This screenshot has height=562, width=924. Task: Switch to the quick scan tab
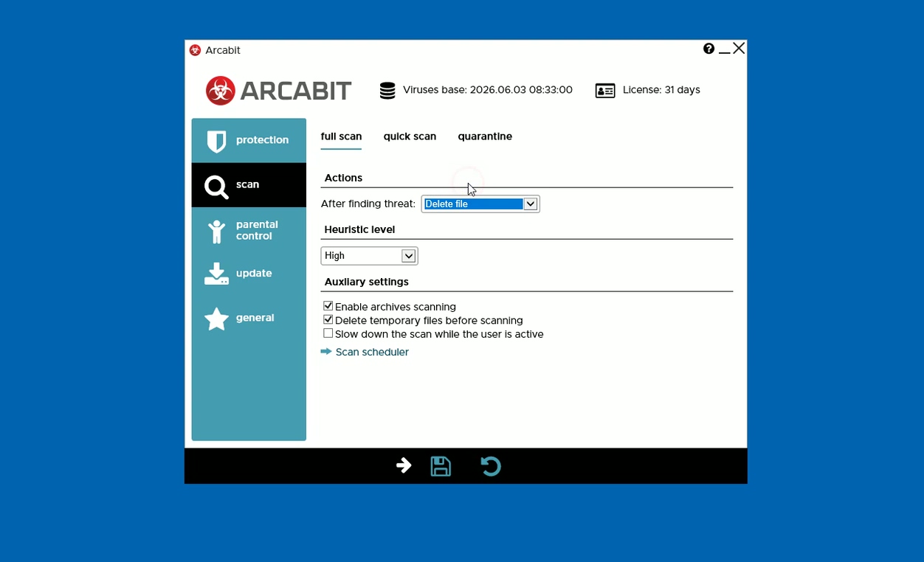click(410, 136)
